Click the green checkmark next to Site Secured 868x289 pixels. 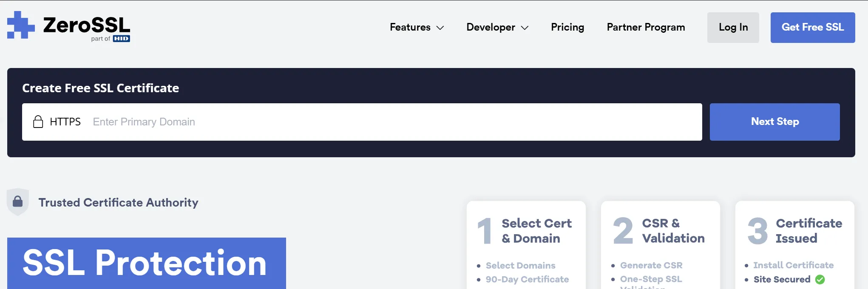click(820, 280)
